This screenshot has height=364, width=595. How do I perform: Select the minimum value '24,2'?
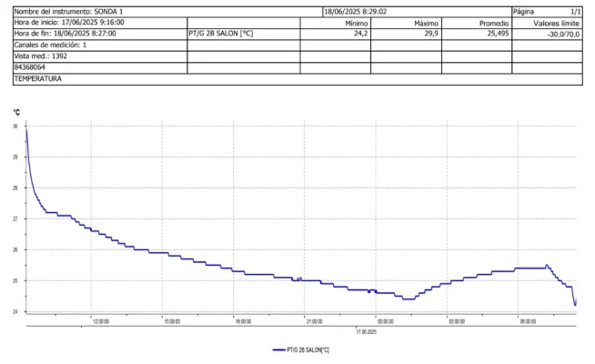click(360, 34)
